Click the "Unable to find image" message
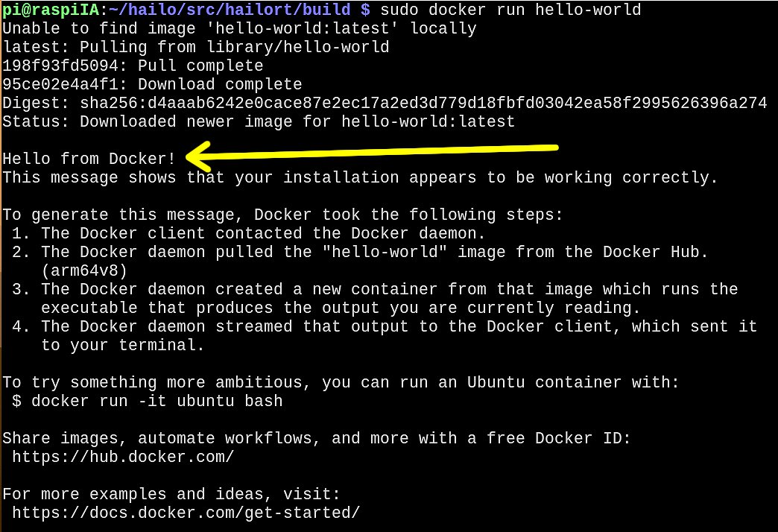This screenshot has width=778, height=532. click(x=238, y=28)
